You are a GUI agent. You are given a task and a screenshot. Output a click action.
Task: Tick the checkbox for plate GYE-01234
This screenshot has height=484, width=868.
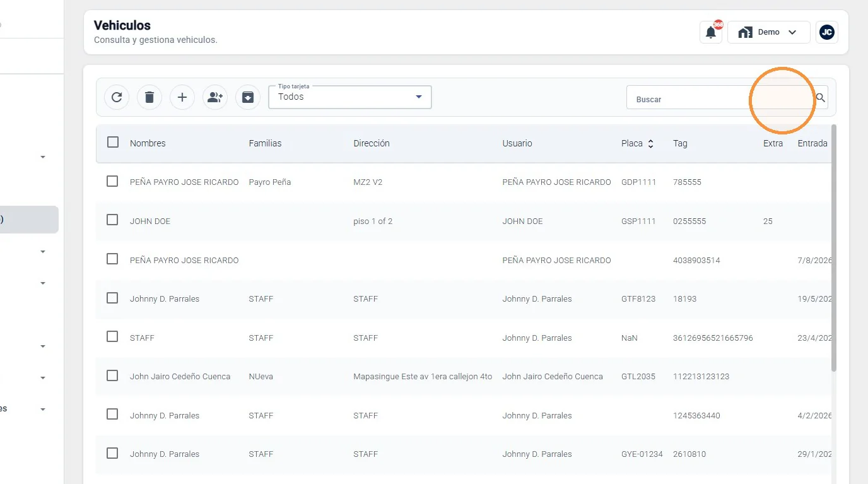(112, 454)
